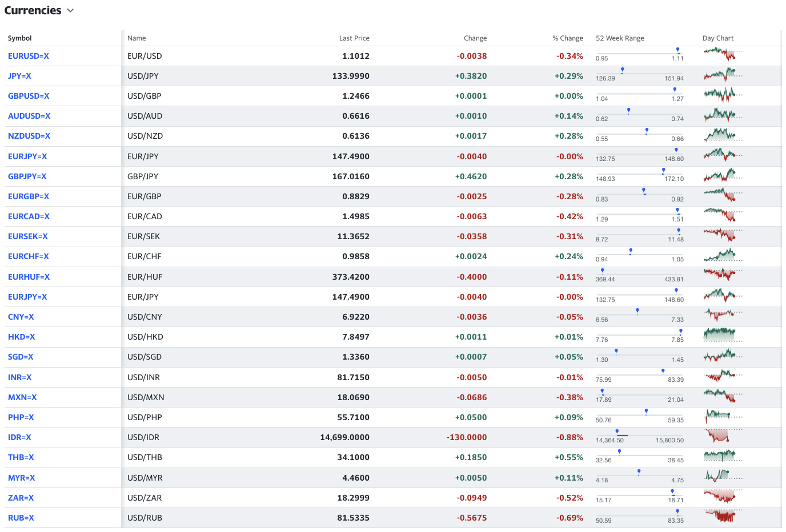Screen dimensions: 786x532
Task: View the GBP/JPY day chart
Action: 721,176
